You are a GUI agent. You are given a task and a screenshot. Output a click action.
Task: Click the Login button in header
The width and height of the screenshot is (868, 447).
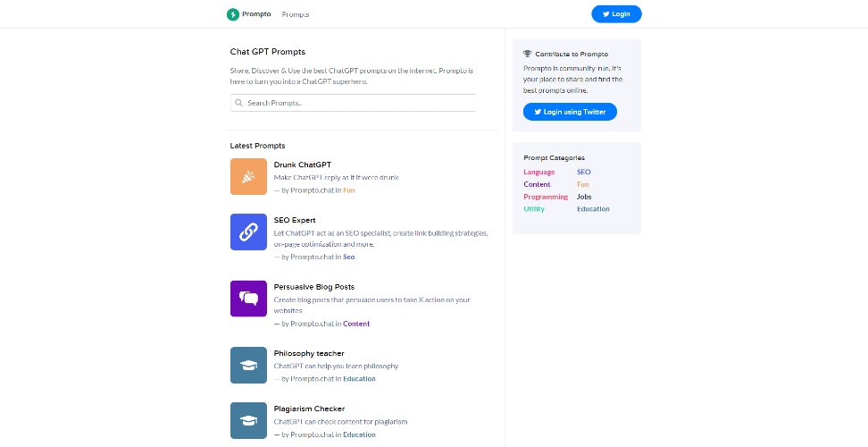coord(616,14)
